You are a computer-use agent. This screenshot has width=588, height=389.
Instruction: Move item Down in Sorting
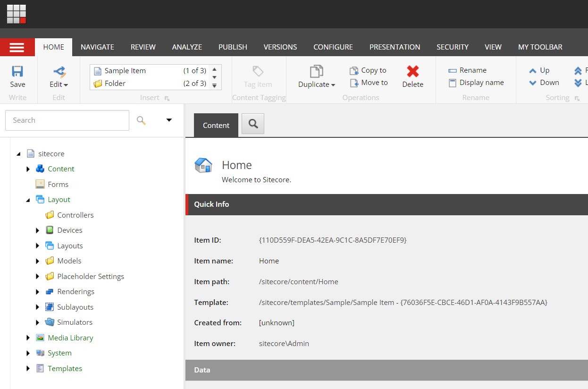pyautogui.click(x=544, y=83)
